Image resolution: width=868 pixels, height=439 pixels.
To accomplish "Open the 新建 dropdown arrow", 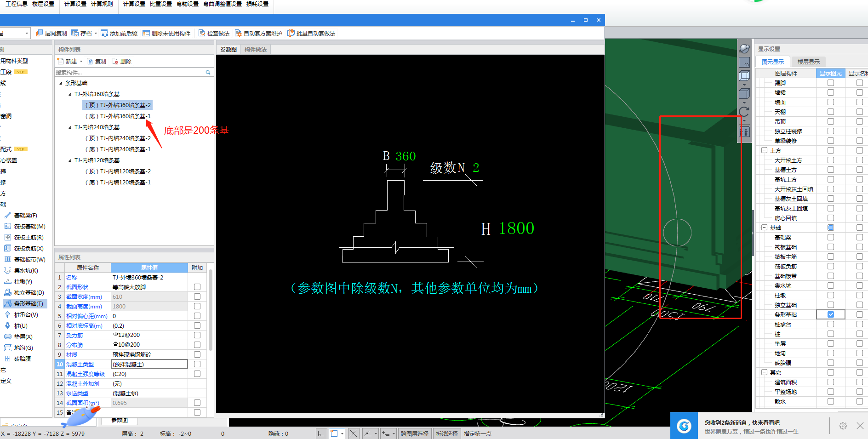I will [x=81, y=61].
